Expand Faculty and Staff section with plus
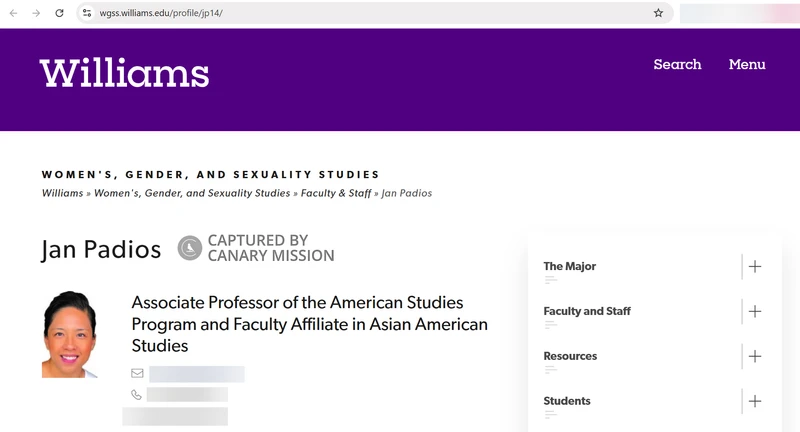 [x=755, y=311]
